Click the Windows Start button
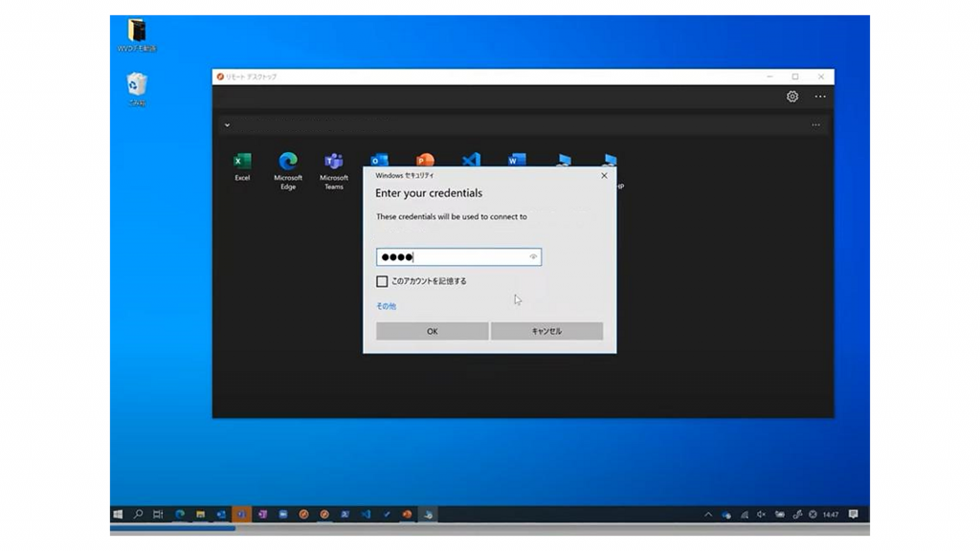The image size is (980, 551). 118,515
